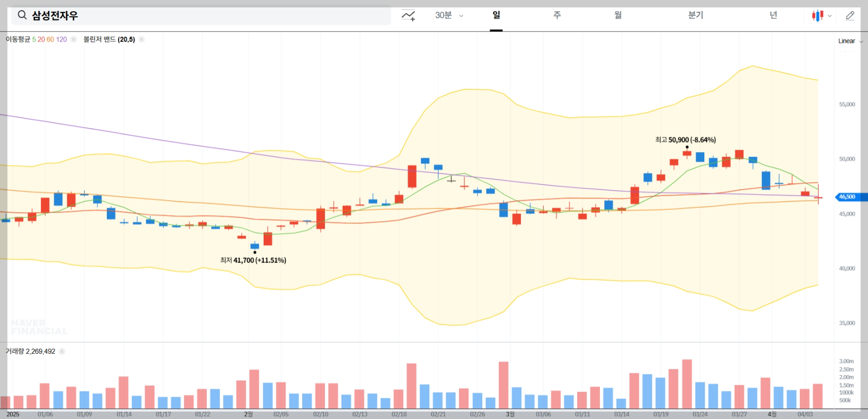Viewport: 868px width, 419px height.
Task: Click the 삼성전자우 search field
Action: pyautogui.click(x=201, y=15)
